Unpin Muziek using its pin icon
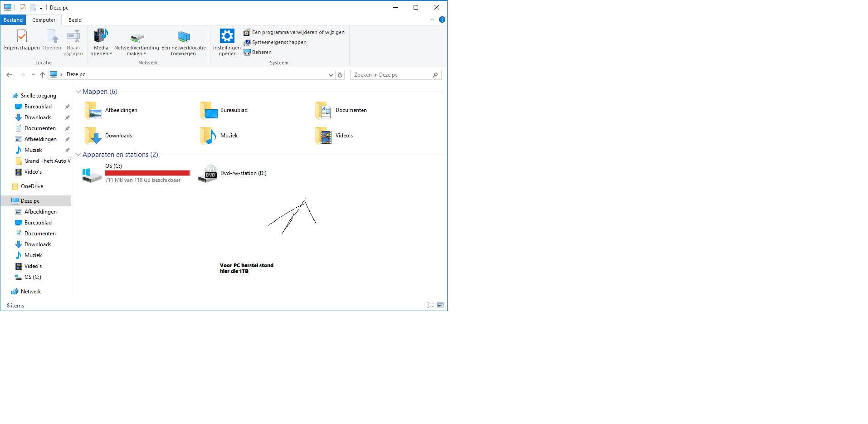The image size is (868, 424). tap(68, 150)
